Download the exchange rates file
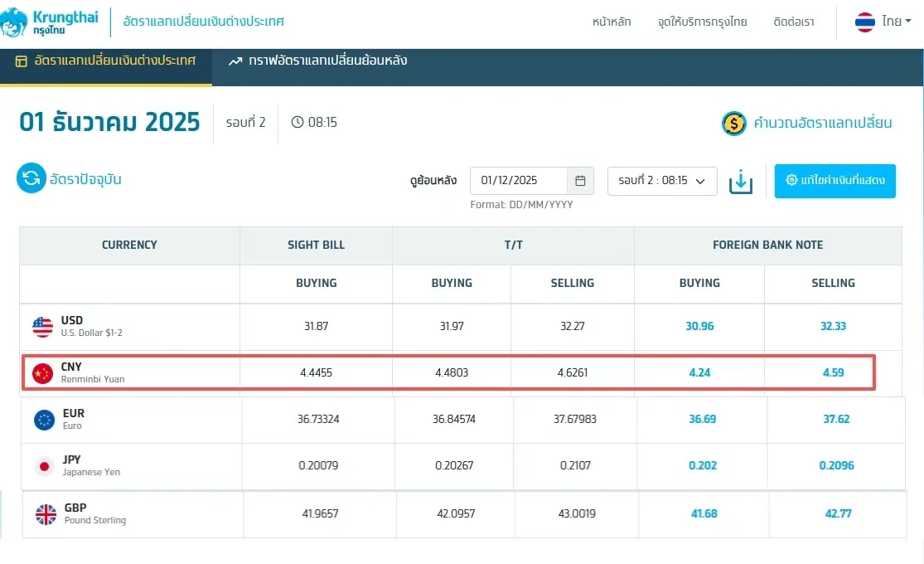 (x=741, y=182)
